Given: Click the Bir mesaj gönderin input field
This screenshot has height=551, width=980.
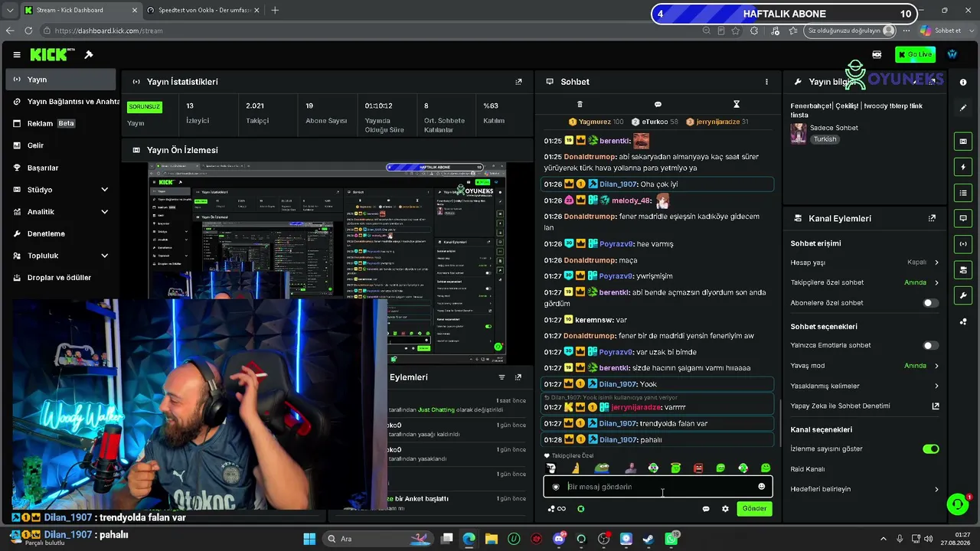Looking at the screenshot, I should [x=658, y=487].
